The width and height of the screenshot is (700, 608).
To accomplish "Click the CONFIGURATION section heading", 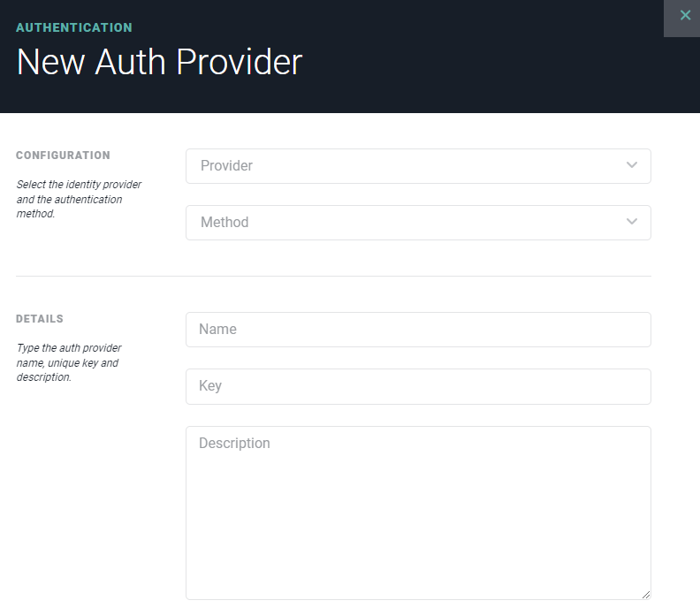I will 63,156.
